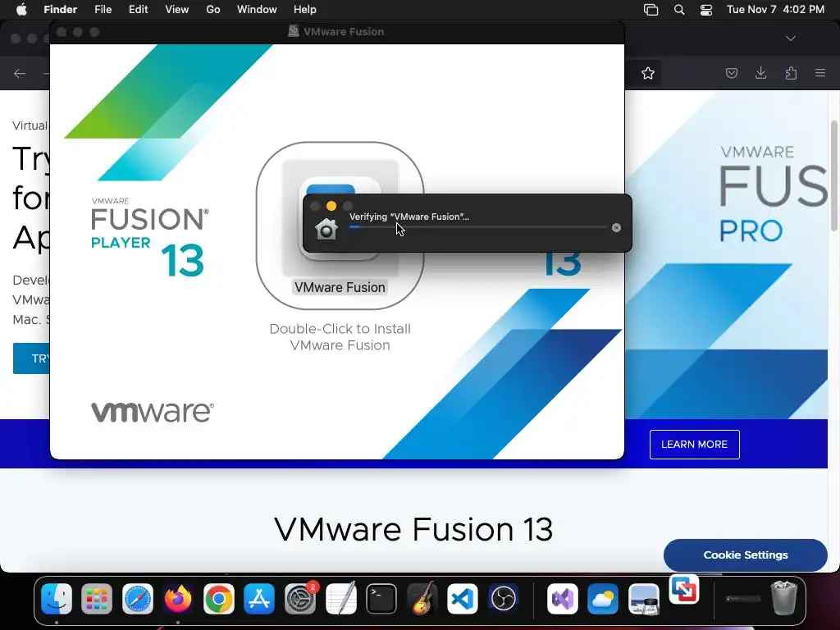
Task: Open the Firefox downloads panel
Action: (x=760, y=73)
